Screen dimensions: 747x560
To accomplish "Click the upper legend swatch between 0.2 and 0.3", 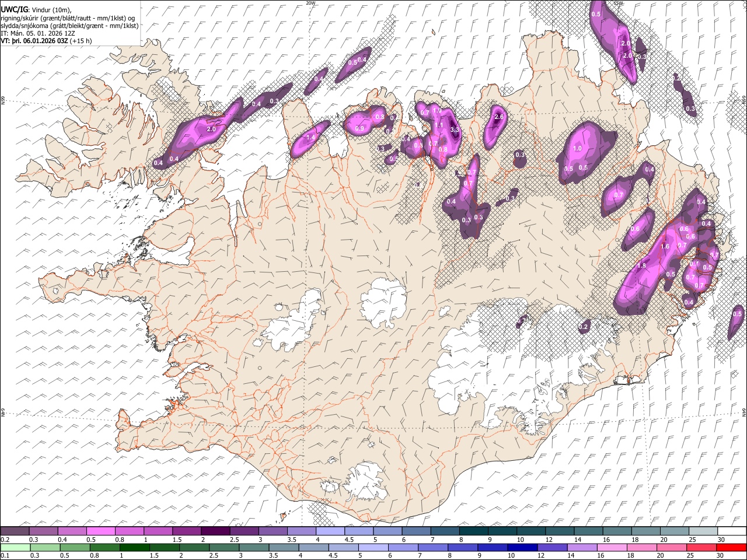I will [15, 531].
